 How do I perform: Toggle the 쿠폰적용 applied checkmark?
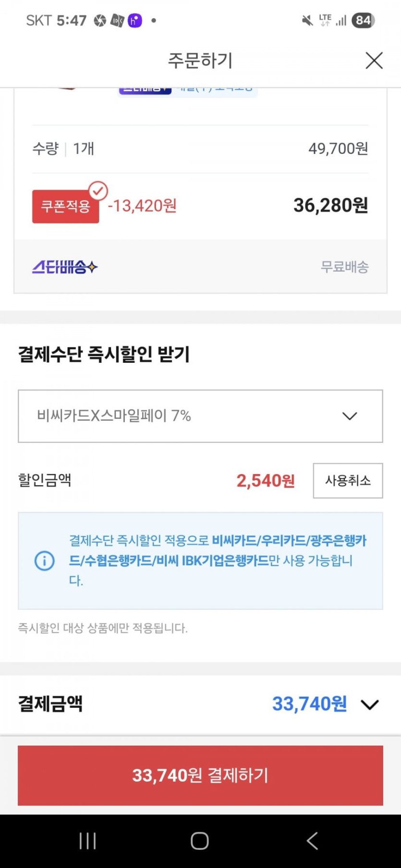[x=98, y=191]
